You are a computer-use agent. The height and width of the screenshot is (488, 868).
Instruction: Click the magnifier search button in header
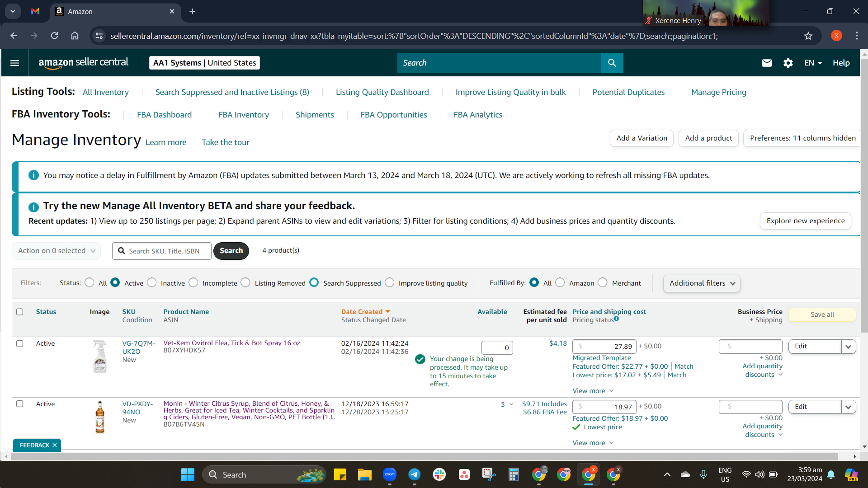612,63
